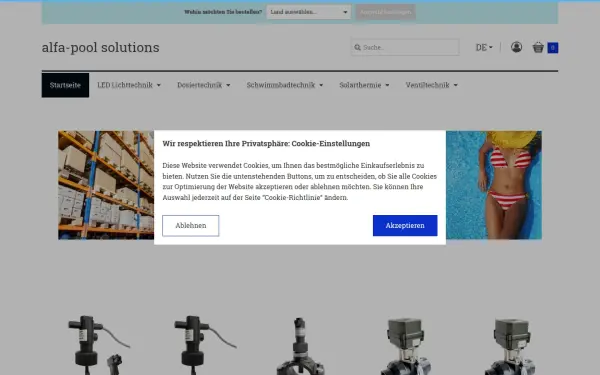Click the cart item count badge
The height and width of the screenshot is (375, 600).
553,47
